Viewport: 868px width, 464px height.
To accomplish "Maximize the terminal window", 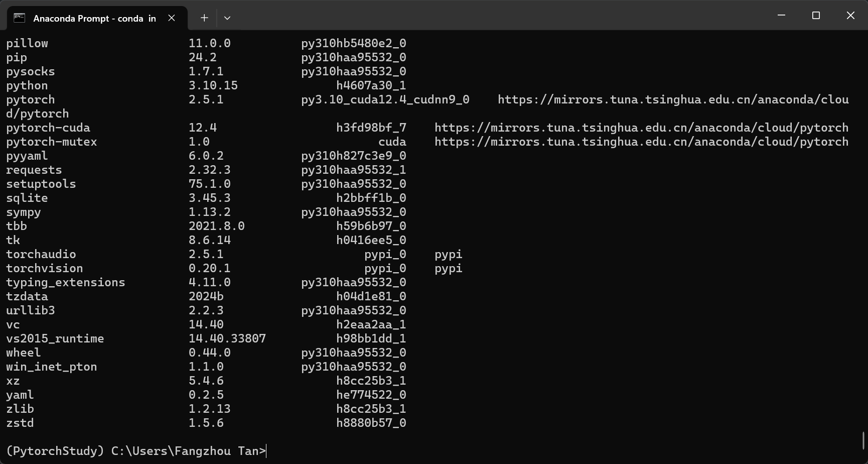I will 816,16.
